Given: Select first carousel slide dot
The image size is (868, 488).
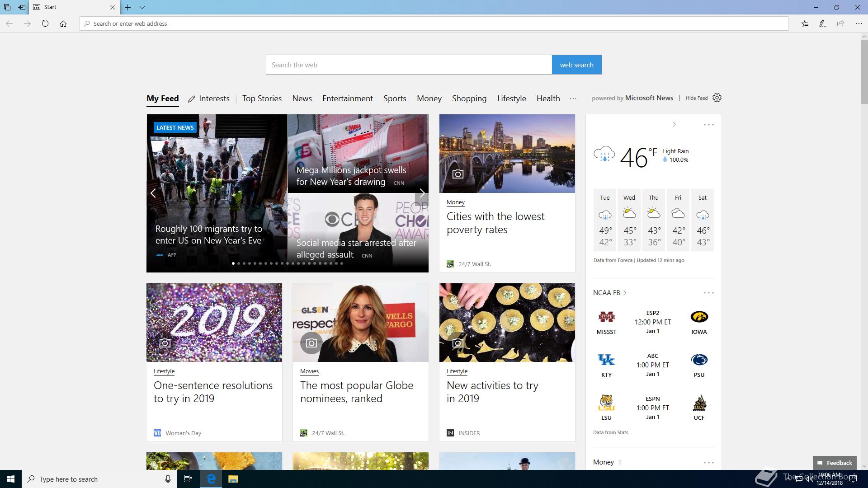Looking at the screenshot, I should coord(233,263).
